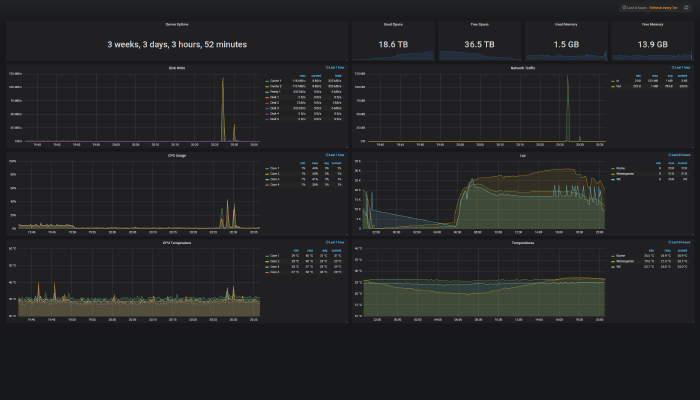Toggle the In series in Network Traffic legend

617,81
